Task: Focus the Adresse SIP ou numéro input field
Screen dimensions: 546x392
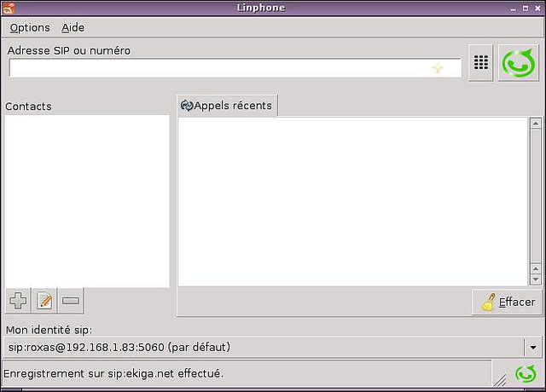Action: click(x=235, y=68)
